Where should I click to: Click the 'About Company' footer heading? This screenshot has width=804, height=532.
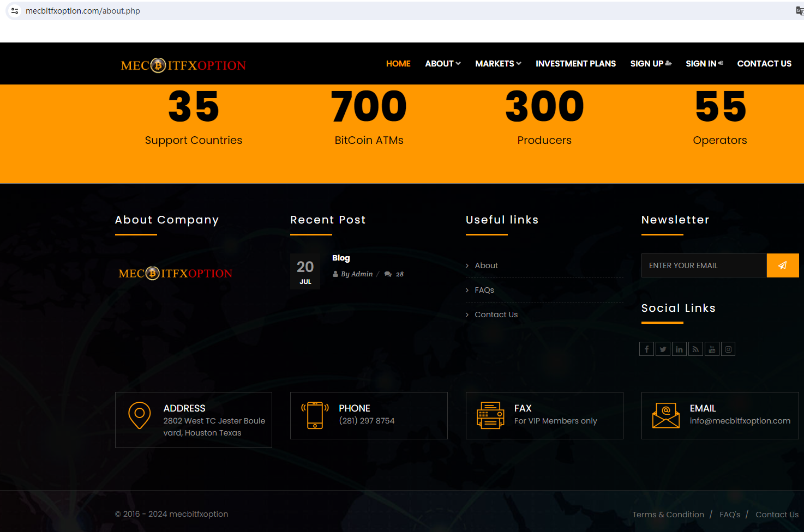[167, 220]
